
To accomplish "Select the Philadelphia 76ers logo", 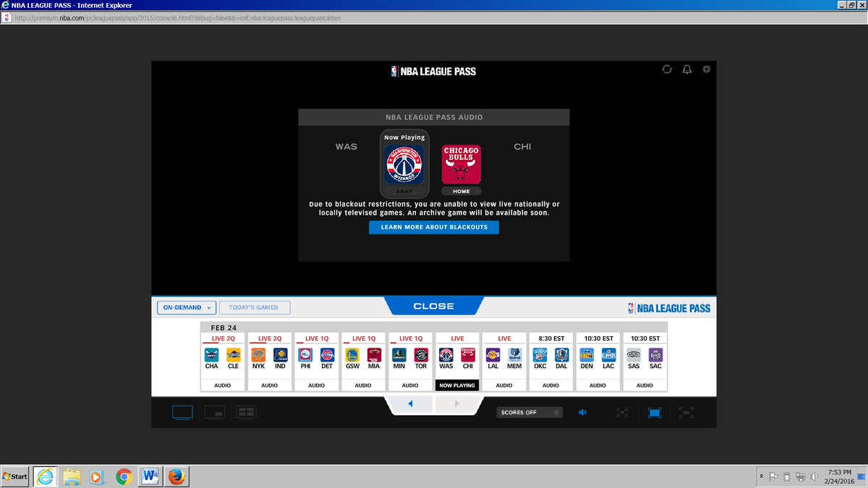I will [306, 355].
